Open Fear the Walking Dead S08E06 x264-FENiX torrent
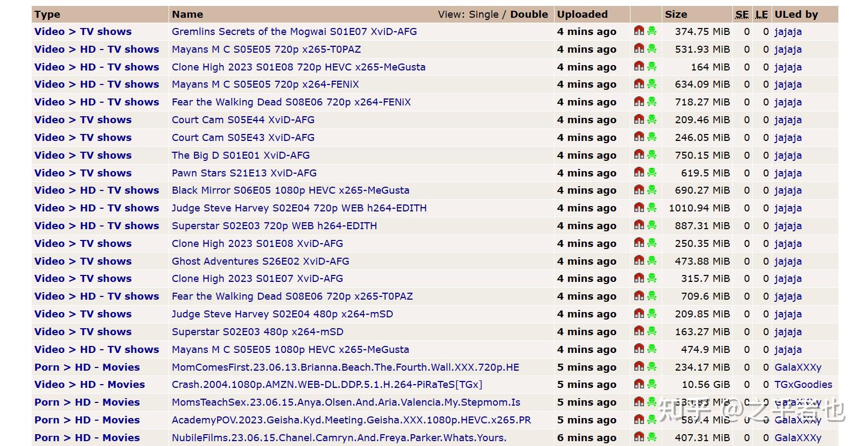Image resolution: width=868 pixels, height=446 pixels. tap(291, 102)
